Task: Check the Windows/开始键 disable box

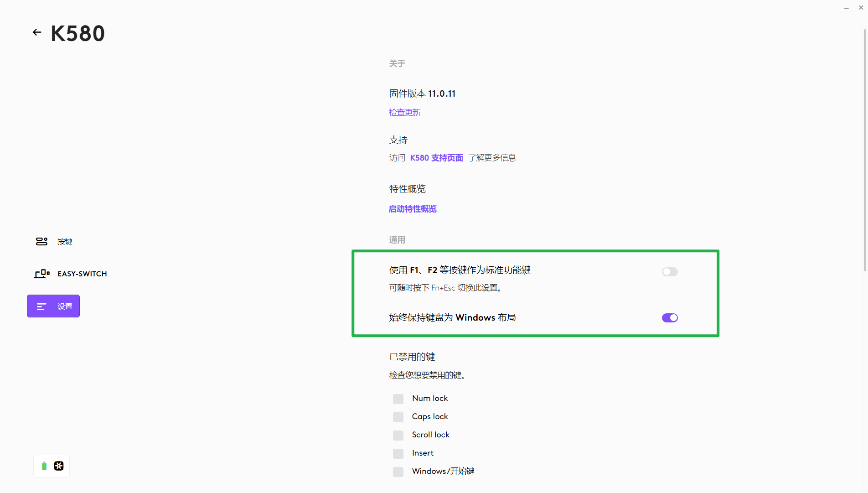Action: [398, 472]
